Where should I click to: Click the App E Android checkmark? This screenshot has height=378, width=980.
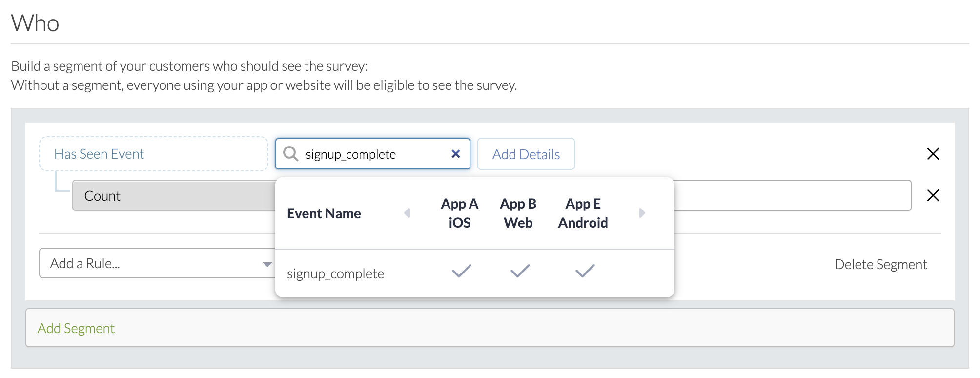pyautogui.click(x=585, y=271)
